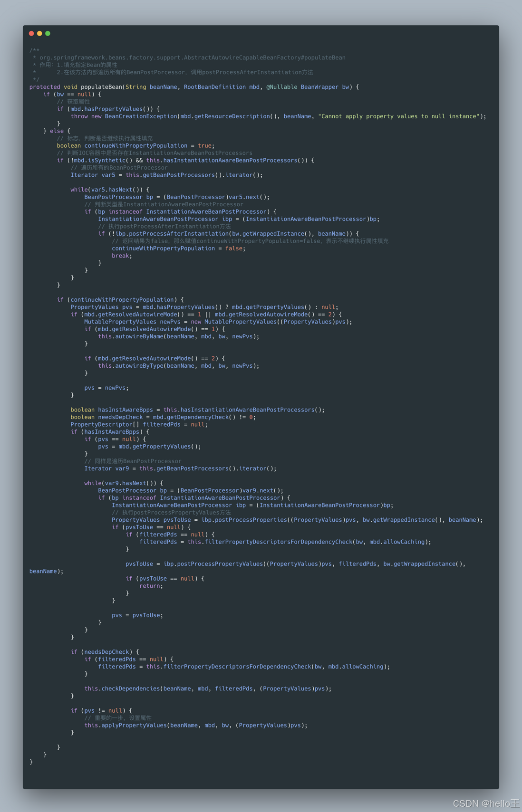Image resolution: width=522 pixels, height=812 pixels.
Task: Click the line starting 'if (!mbd.isSynthetic() &&'
Action: pyautogui.click(x=185, y=160)
